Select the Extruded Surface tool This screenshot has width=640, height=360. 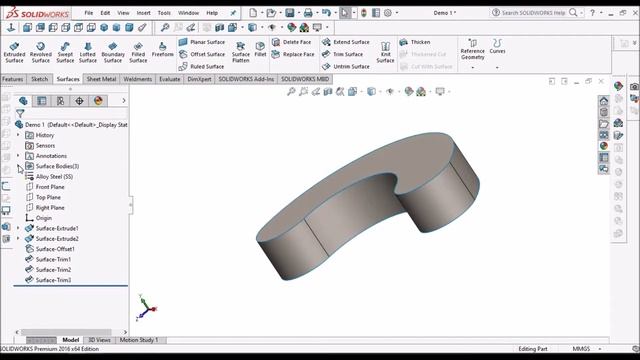[x=14, y=52]
